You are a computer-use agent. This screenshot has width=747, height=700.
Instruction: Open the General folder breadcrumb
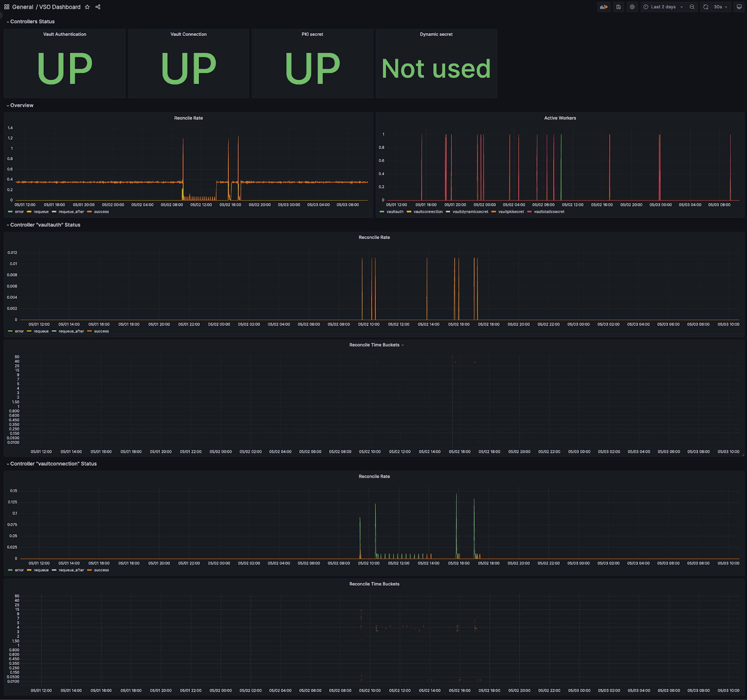pos(22,7)
